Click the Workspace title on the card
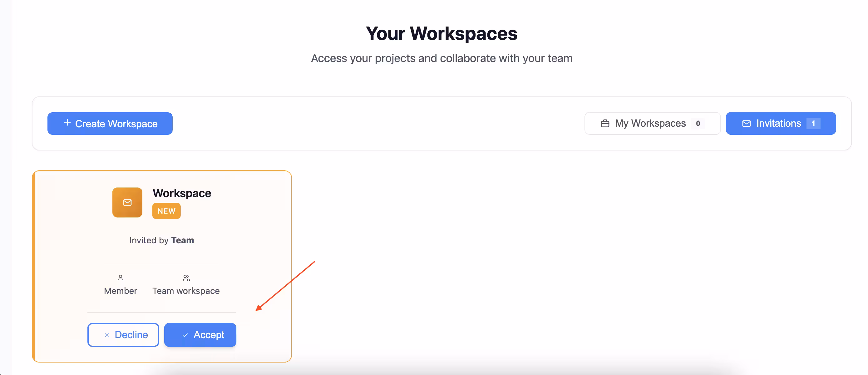Screen dimensions: 868x375 coord(182,193)
